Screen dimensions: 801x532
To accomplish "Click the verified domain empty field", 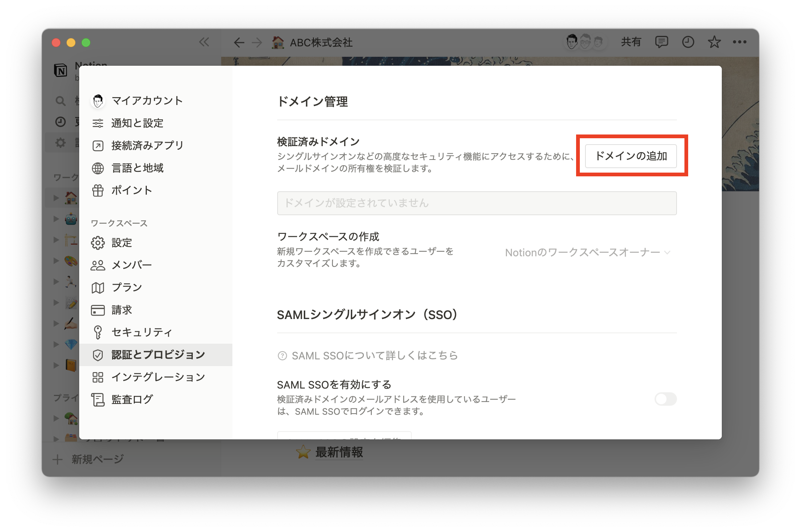I will [x=477, y=203].
